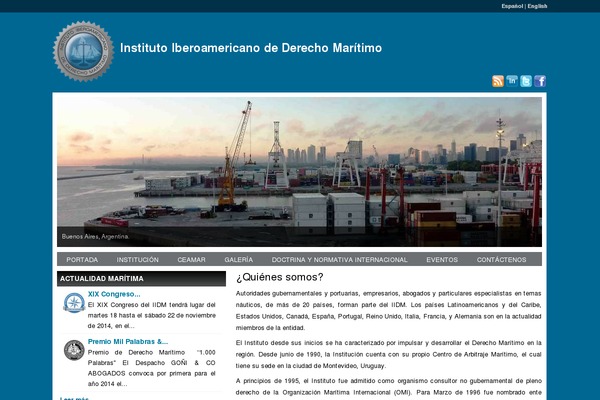Click the XIX Congreso news thumbnail icon
This screenshot has height=400, width=600.
tap(74, 303)
